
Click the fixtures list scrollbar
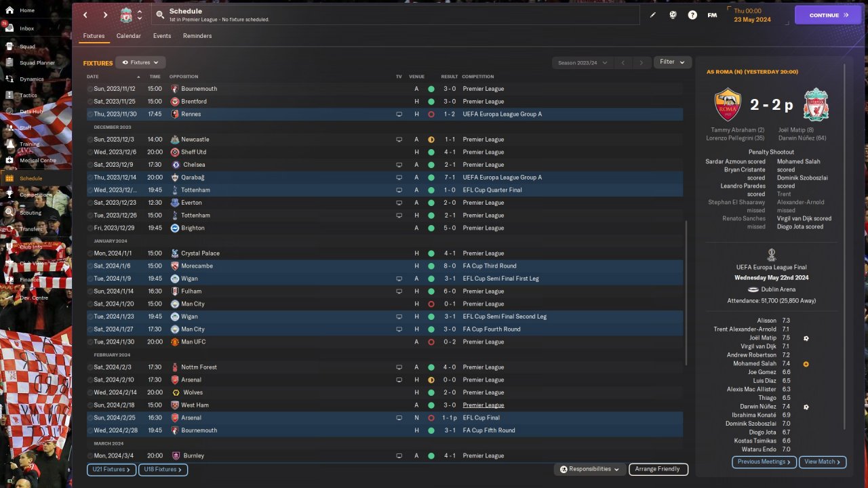click(x=686, y=291)
